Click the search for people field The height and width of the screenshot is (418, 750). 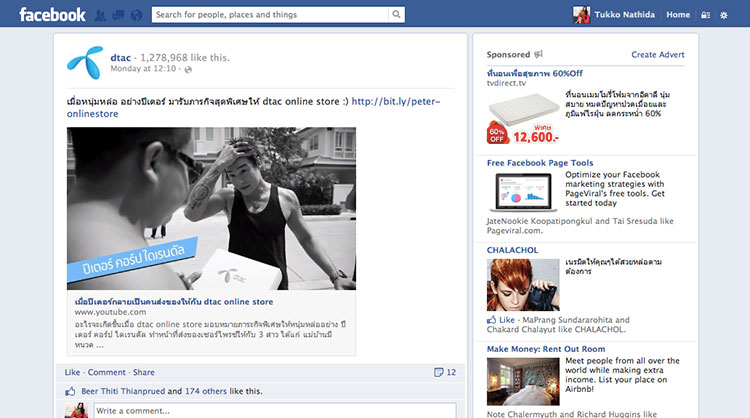[x=270, y=14]
